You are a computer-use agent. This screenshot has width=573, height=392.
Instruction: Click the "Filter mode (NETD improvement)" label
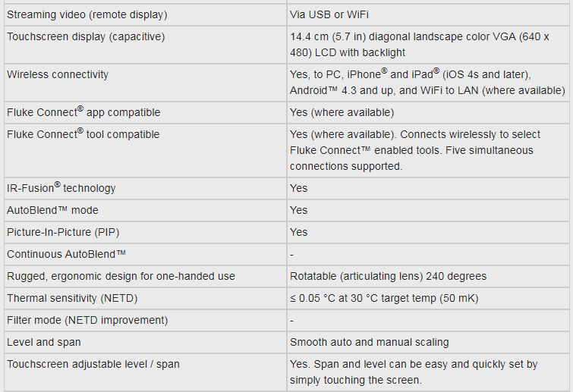point(87,320)
